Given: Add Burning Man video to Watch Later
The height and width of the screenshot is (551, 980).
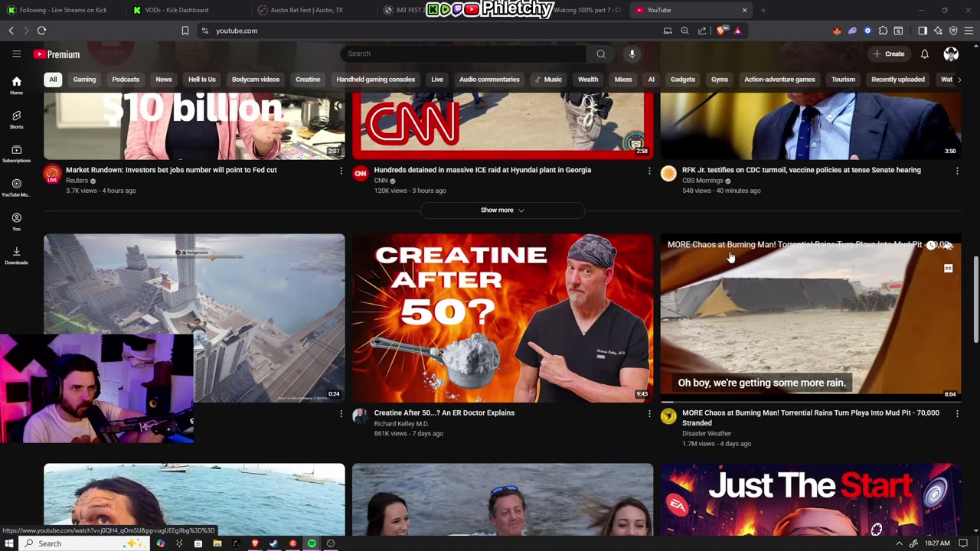Looking at the screenshot, I should point(931,245).
